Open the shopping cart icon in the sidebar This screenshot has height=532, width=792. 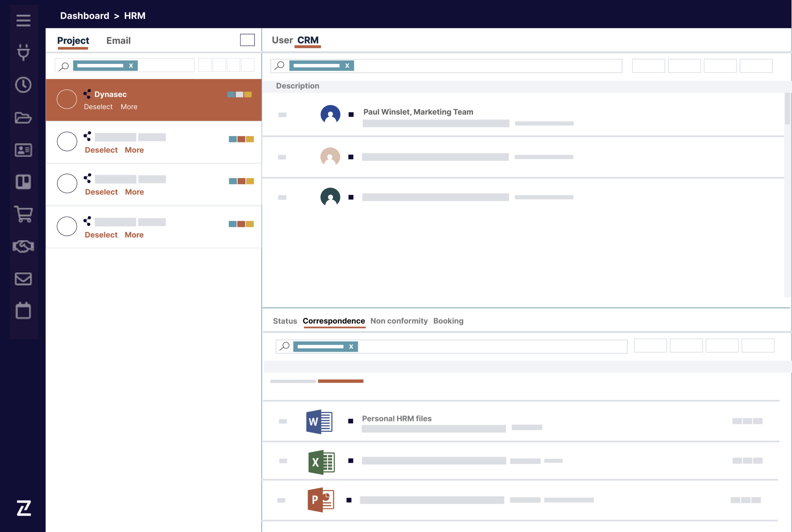pyautogui.click(x=24, y=214)
